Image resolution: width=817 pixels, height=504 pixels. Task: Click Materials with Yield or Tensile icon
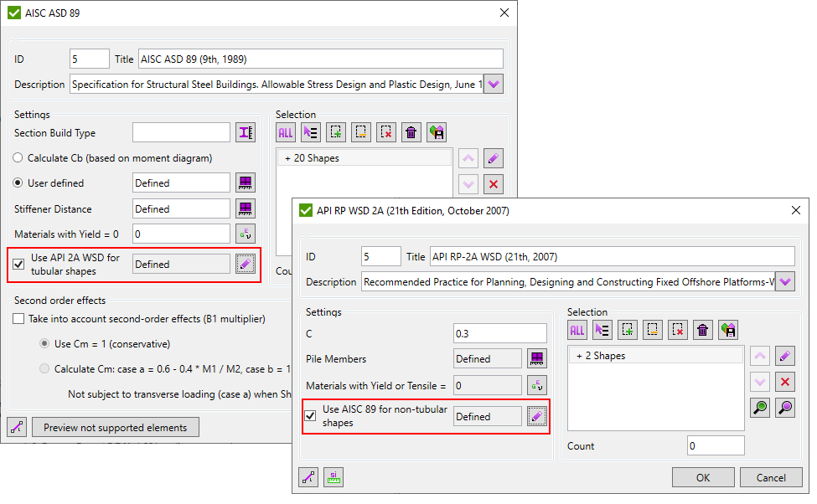coord(536,385)
